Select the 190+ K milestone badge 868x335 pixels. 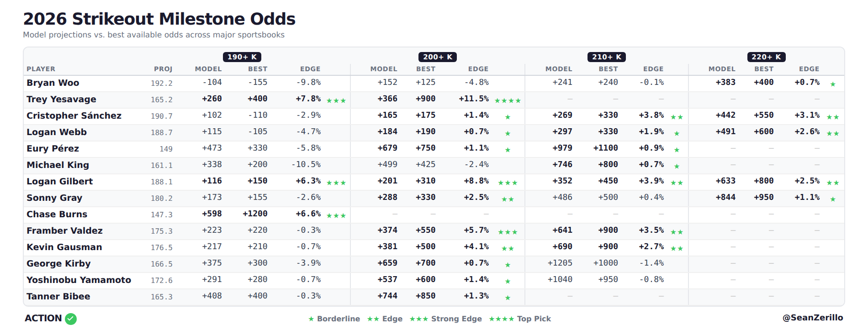coord(242,57)
